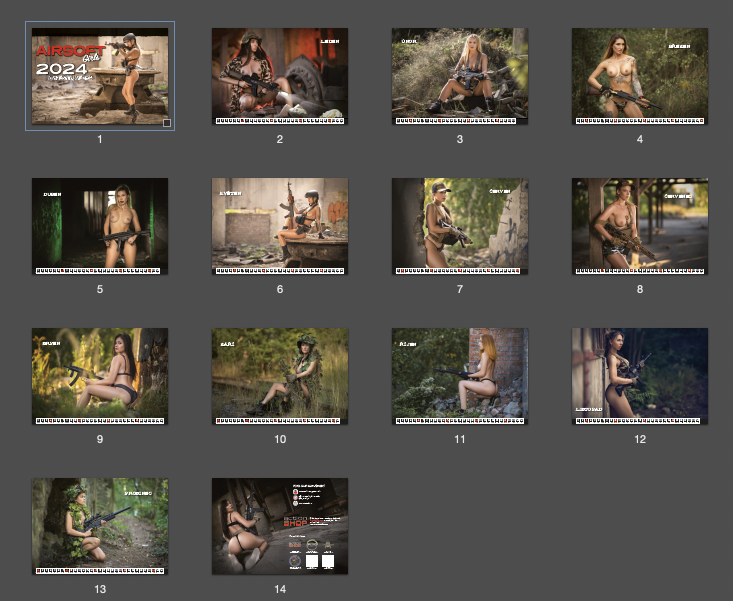Pick the page 9 thumbnail

[x=100, y=376]
